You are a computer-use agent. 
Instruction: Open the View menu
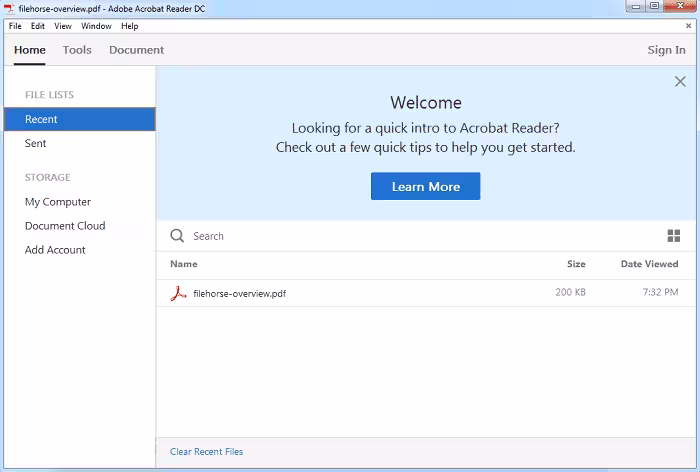coord(63,26)
